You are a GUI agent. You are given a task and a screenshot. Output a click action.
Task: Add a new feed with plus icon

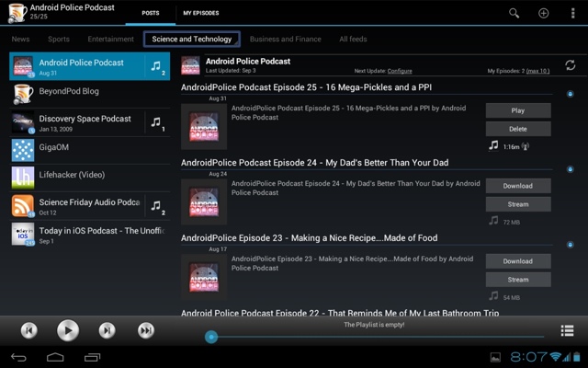coord(543,13)
